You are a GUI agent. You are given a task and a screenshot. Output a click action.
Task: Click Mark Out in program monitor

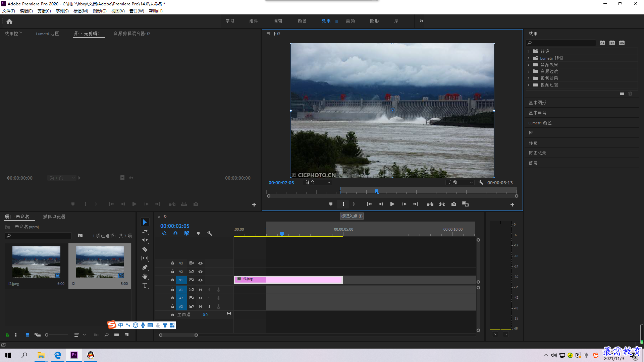coord(354,204)
